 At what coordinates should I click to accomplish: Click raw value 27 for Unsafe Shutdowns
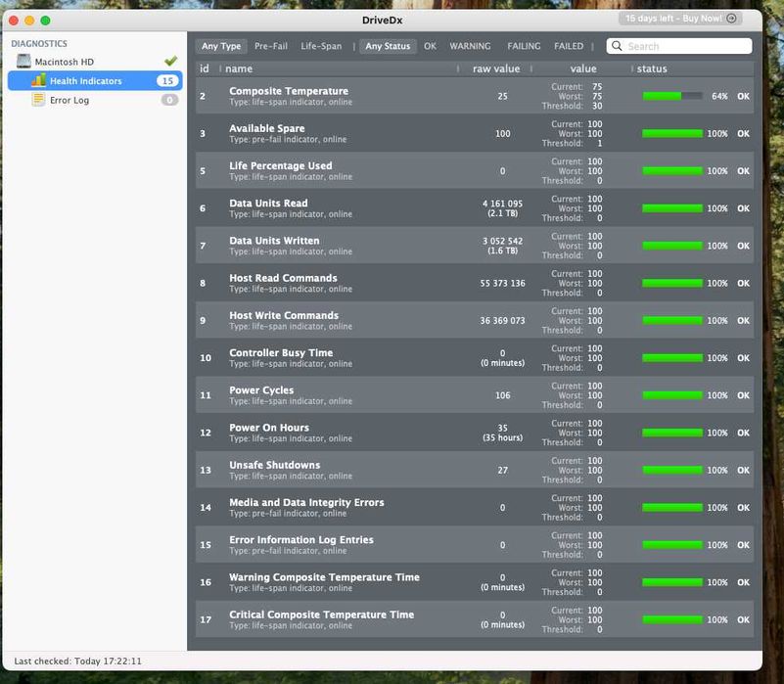tap(502, 470)
